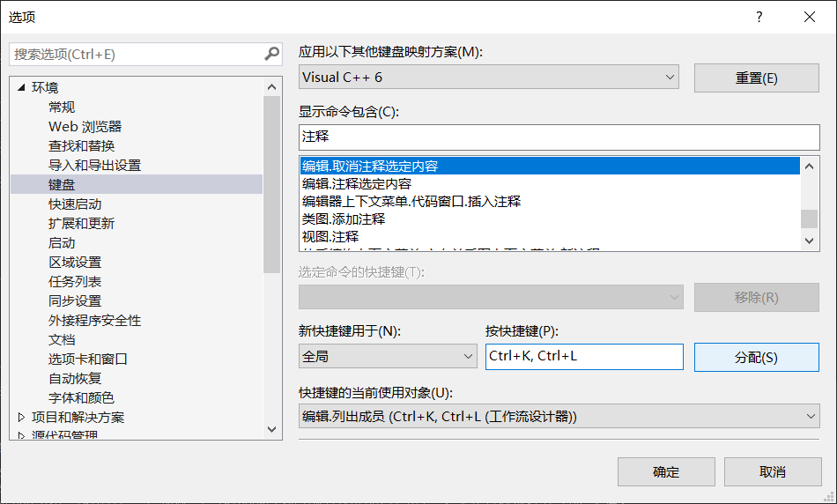
Task: Select 编辑器上下文菜单.代码窗口.插入注释 command
Action: point(550,201)
